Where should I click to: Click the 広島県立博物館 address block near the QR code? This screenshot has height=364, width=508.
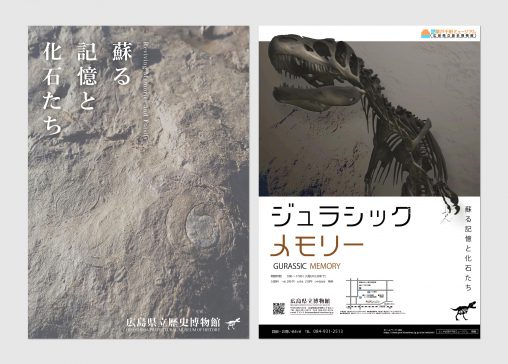tap(311, 306)
